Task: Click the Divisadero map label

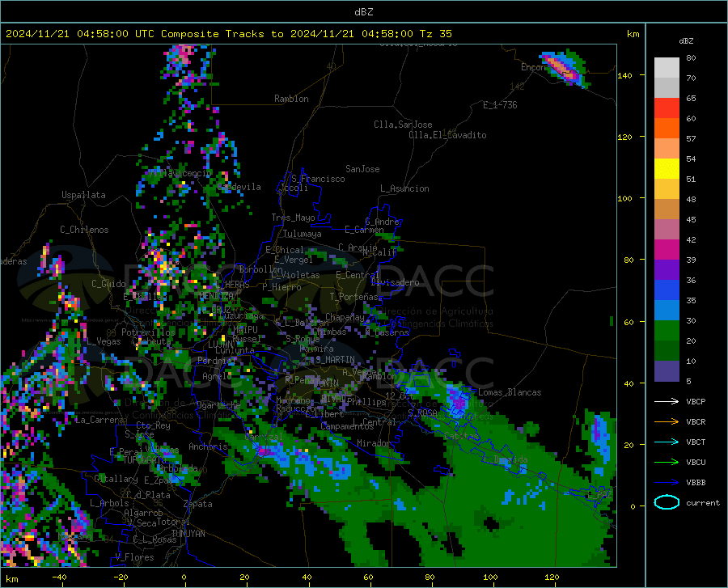Action: 395,282
